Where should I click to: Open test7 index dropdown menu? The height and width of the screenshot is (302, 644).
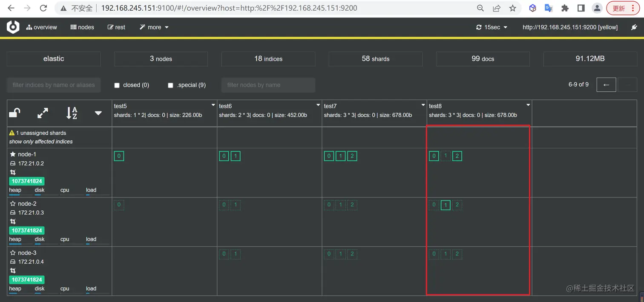click(x=423, y=105)
